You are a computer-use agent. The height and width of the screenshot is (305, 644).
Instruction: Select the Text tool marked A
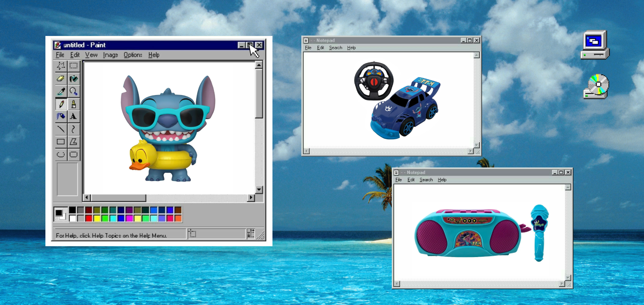click(73, 117)
